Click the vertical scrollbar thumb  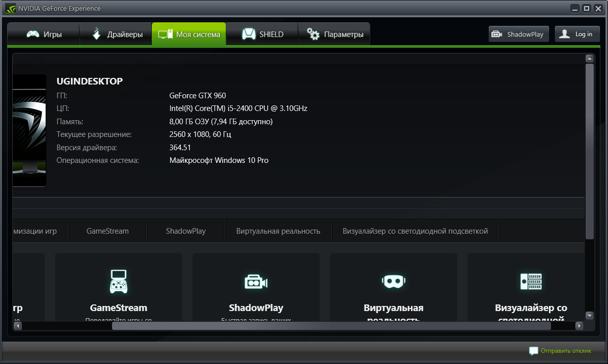pyautogui.click(x=589, y=152)
